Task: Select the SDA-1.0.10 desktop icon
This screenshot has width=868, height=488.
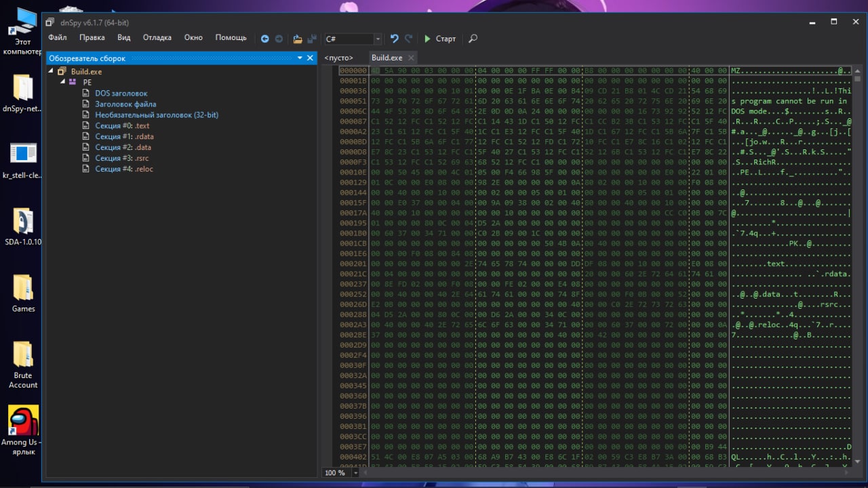Action: coord(22,227)
